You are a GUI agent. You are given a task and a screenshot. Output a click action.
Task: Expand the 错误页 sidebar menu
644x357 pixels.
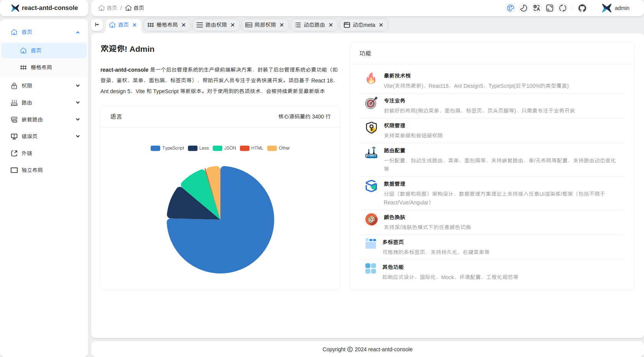[x=44, y=137]
